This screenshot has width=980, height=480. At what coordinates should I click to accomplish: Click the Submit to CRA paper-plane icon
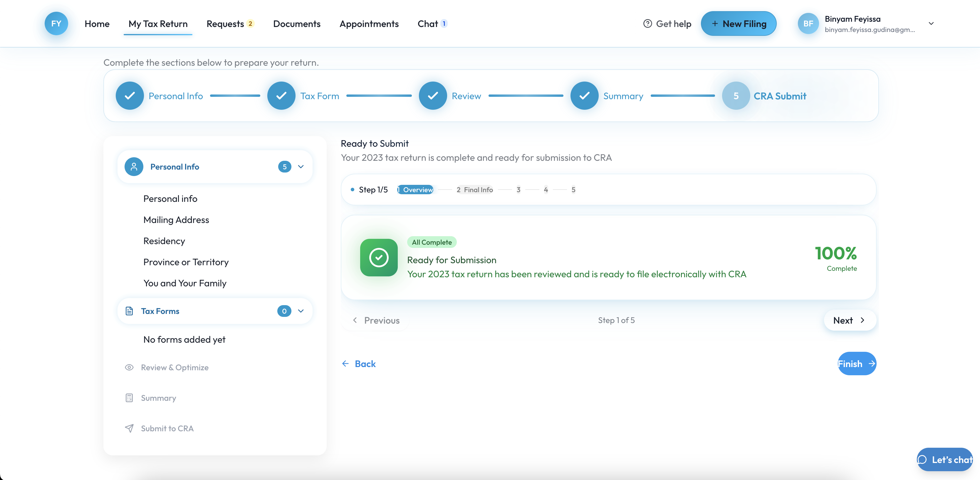[129, 428]
